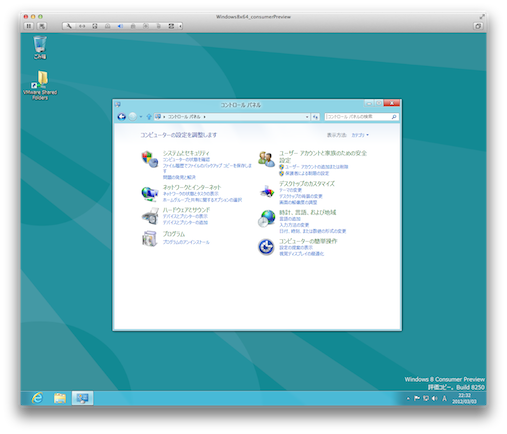This screenshot has height=434, width=507.
Task: Open the Clock, Language, and Region icon
Action: tap(266, 219)
